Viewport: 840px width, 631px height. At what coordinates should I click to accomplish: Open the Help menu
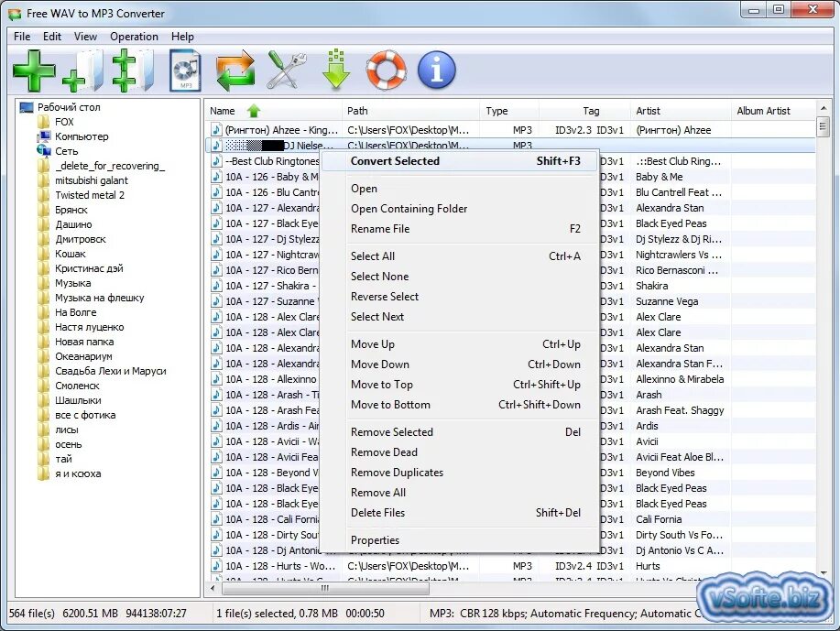[x=182, y=37]
